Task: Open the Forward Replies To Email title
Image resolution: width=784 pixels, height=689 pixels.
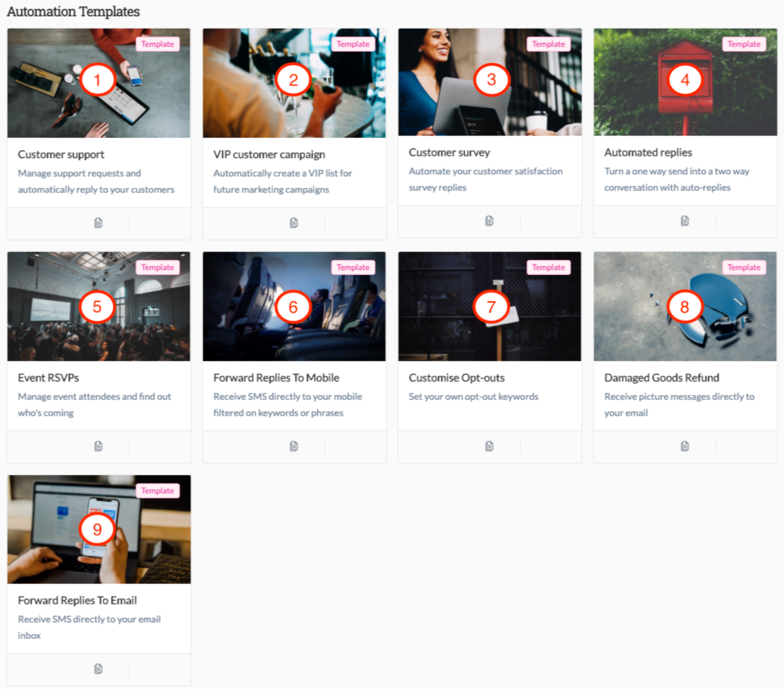Action: click(77, 601)
